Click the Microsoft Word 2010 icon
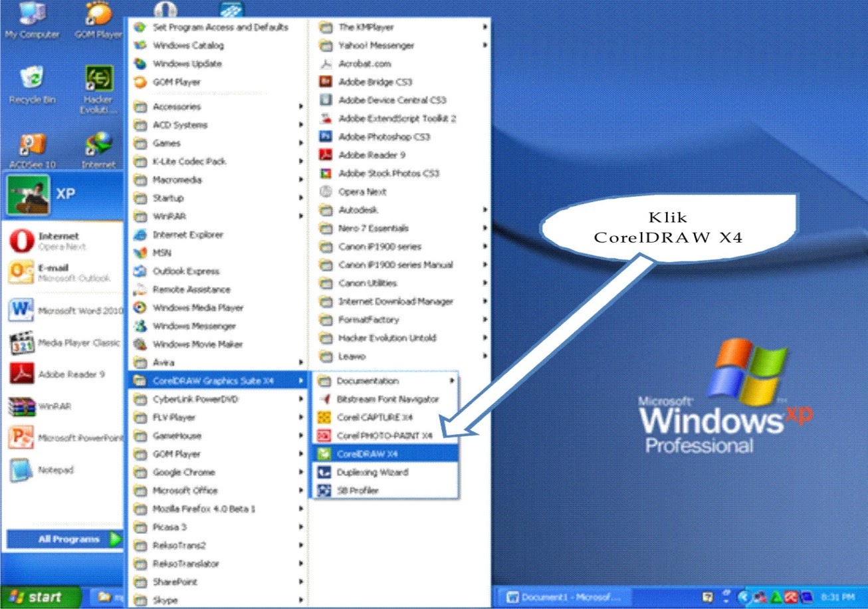868x609 pixels. coord(21,310)
